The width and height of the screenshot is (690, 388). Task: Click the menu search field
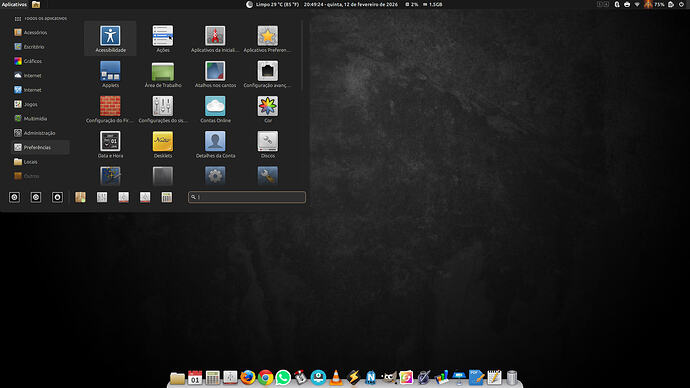pos(247,197)
